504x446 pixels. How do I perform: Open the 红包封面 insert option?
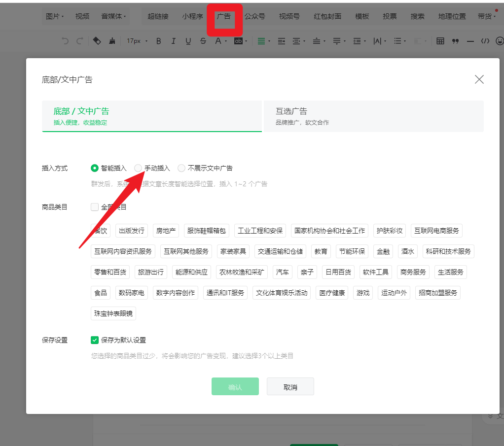tap(327, 16)
